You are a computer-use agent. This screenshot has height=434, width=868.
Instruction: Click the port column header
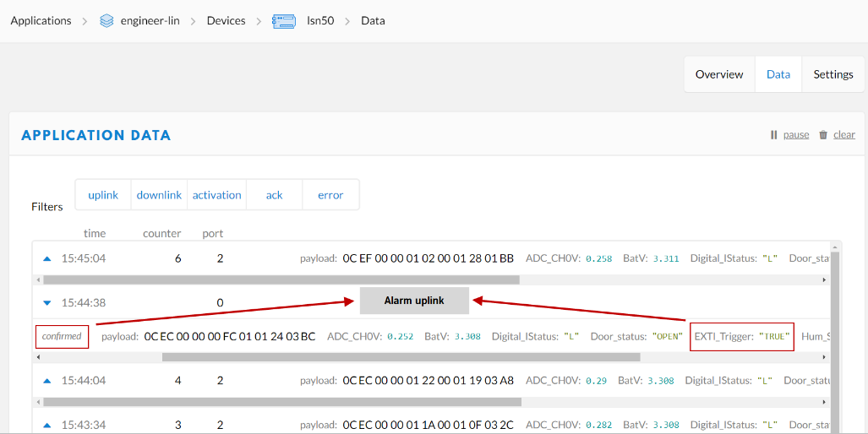point(213,233)
